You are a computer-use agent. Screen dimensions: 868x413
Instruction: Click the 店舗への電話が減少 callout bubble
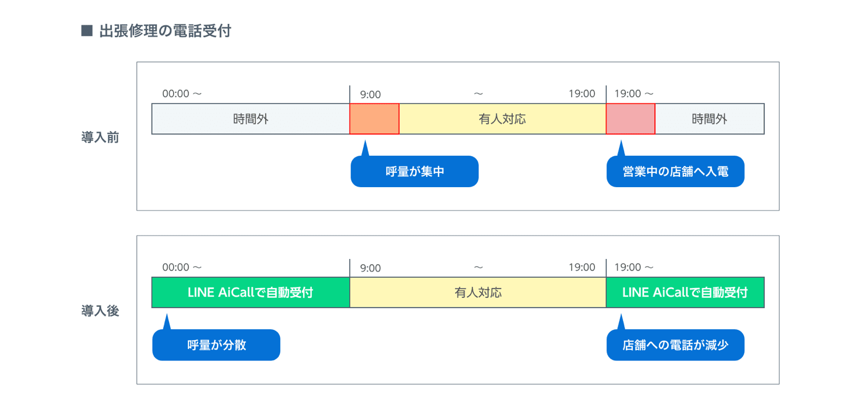pyautogui.click(x=675, y=345)
